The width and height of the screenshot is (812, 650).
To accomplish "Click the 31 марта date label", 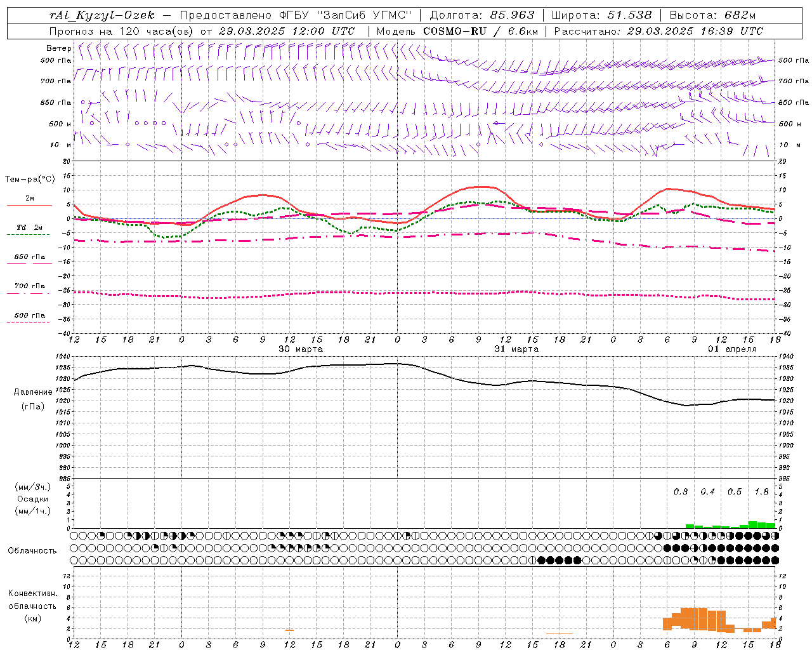I will [516, 349].
